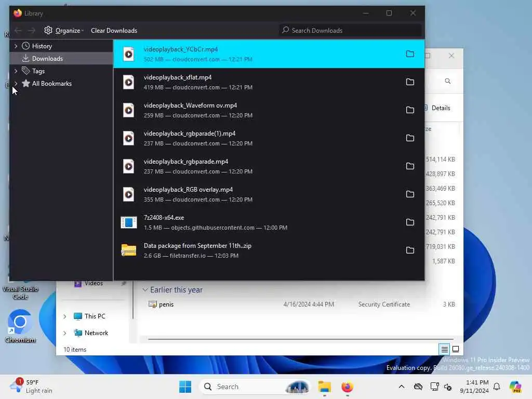
Task: Collapse the Earlier this year group
Action: point(145,290)
